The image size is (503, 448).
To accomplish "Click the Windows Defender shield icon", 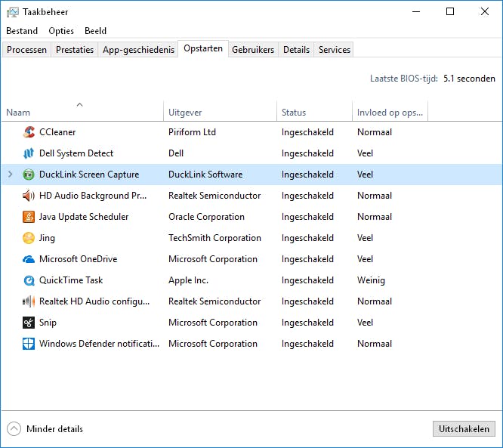I will tap(29, 344).
